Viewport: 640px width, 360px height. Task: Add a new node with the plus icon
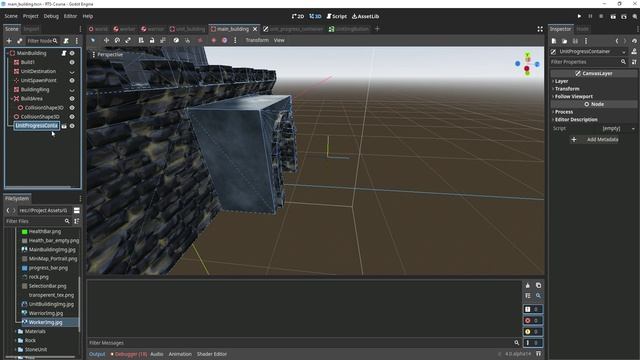coord(9,41)
